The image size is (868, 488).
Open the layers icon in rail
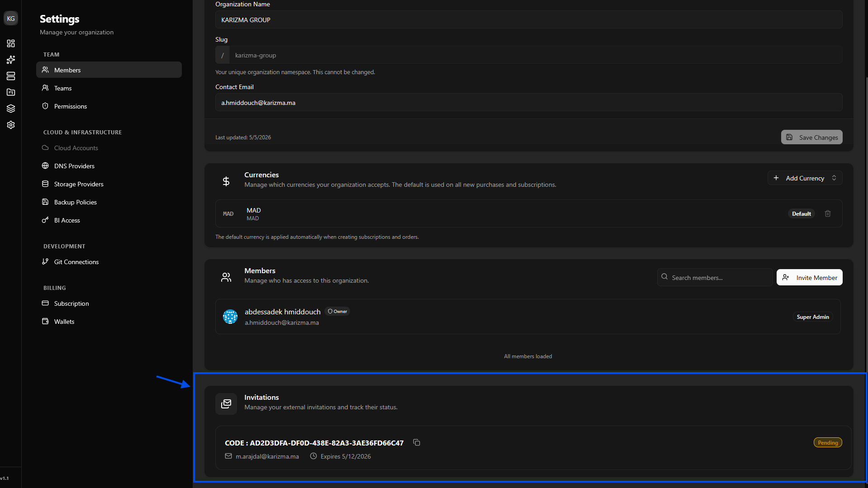point(11,109)
